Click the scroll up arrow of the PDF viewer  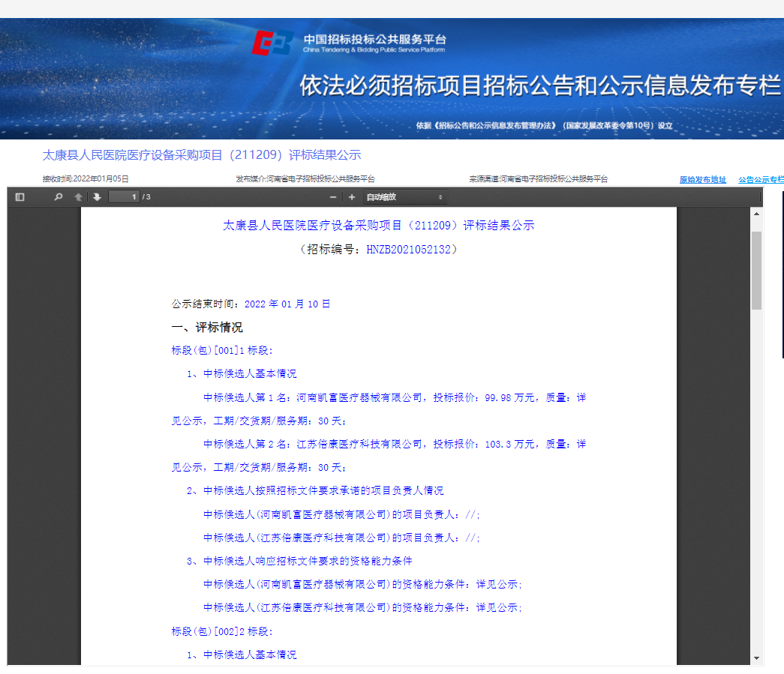point(756,214)
